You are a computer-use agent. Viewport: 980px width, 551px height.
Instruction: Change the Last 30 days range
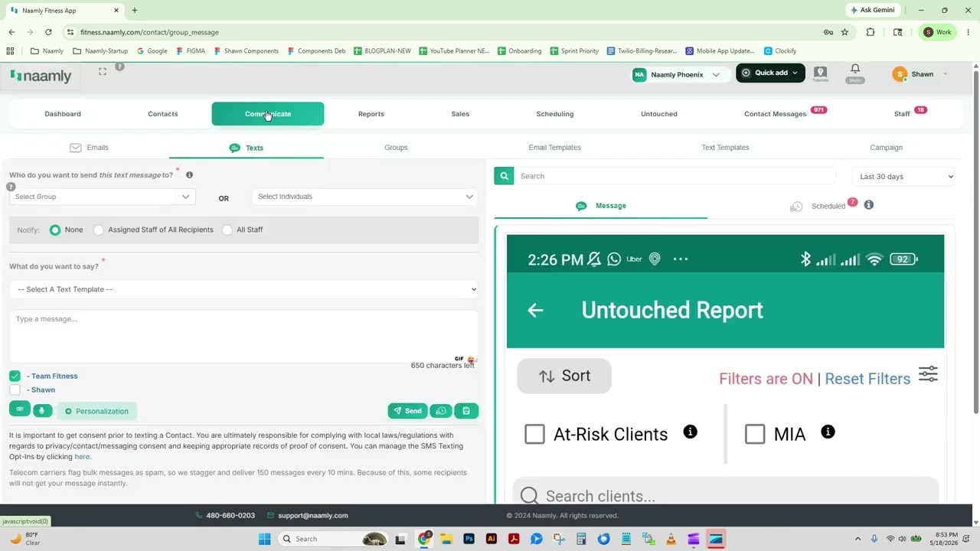(x=903, y=177)
